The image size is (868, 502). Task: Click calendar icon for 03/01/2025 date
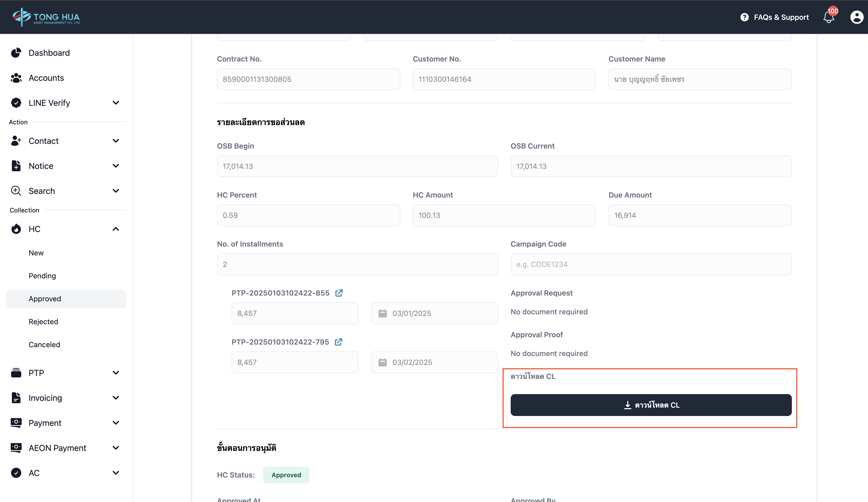click(382, 313)
